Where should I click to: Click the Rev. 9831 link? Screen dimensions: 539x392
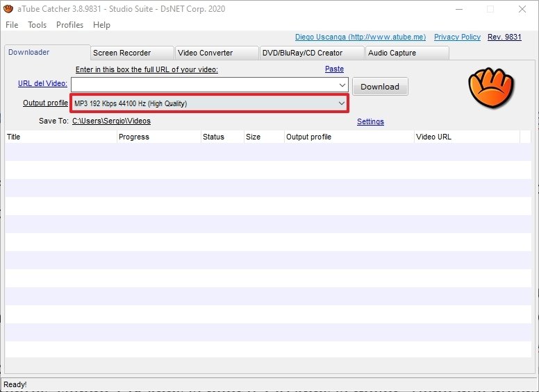click(504, 37)
